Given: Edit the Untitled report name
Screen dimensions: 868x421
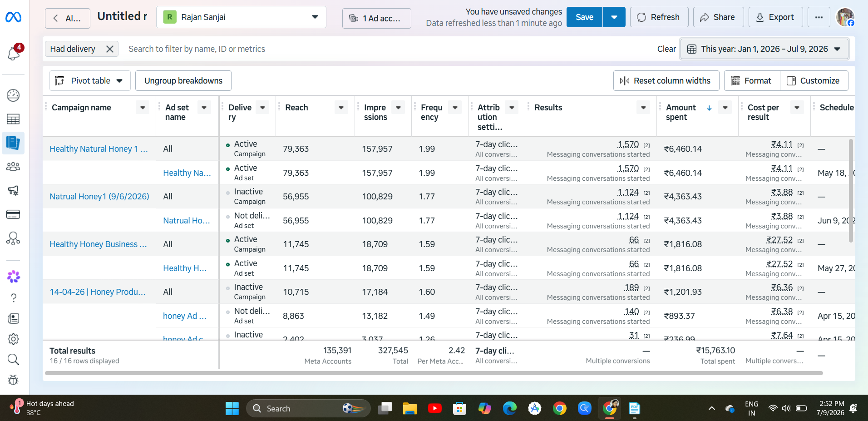Looking at the screenshot, I should click(122, 16).
